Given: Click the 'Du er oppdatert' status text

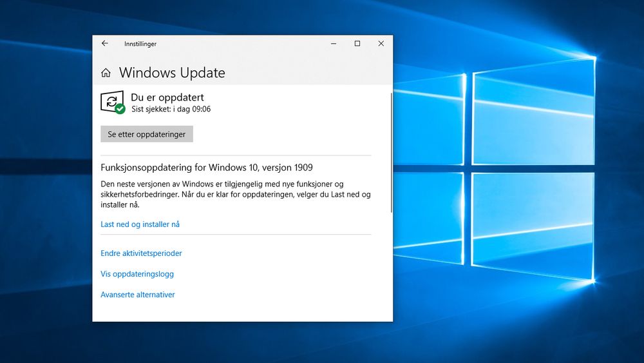Looking at the screenshot, I should point(167,97).
